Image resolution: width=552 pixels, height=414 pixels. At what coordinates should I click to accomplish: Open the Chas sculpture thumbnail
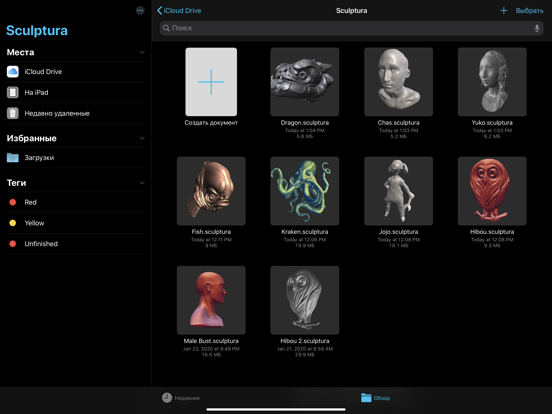point(399,82)
